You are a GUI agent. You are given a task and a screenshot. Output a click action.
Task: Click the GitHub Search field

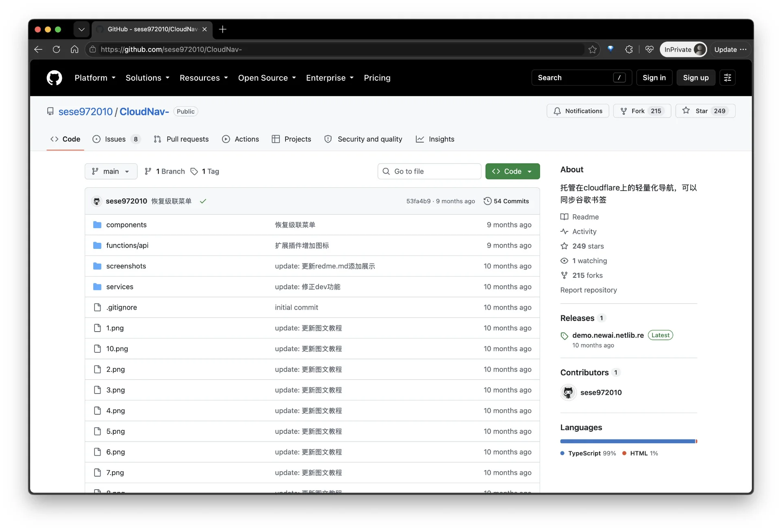[581, 78]
